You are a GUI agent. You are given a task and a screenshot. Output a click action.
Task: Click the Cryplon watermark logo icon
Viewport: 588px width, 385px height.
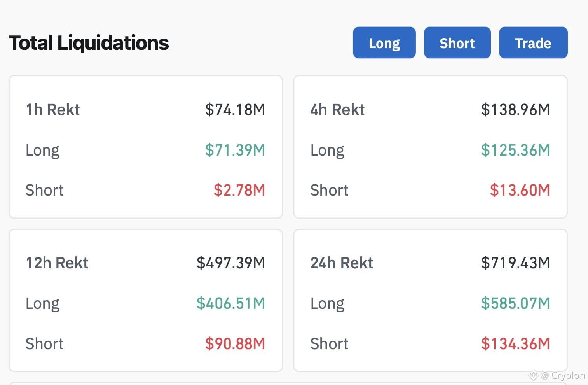(x=533, y=375)
